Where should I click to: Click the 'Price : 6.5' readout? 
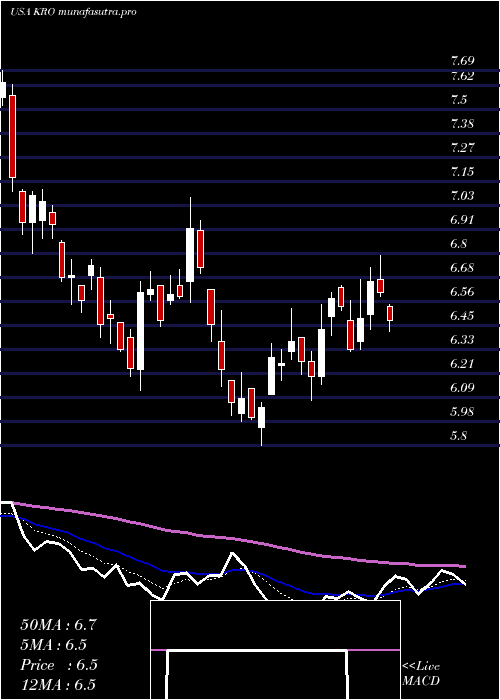[58, 665]
